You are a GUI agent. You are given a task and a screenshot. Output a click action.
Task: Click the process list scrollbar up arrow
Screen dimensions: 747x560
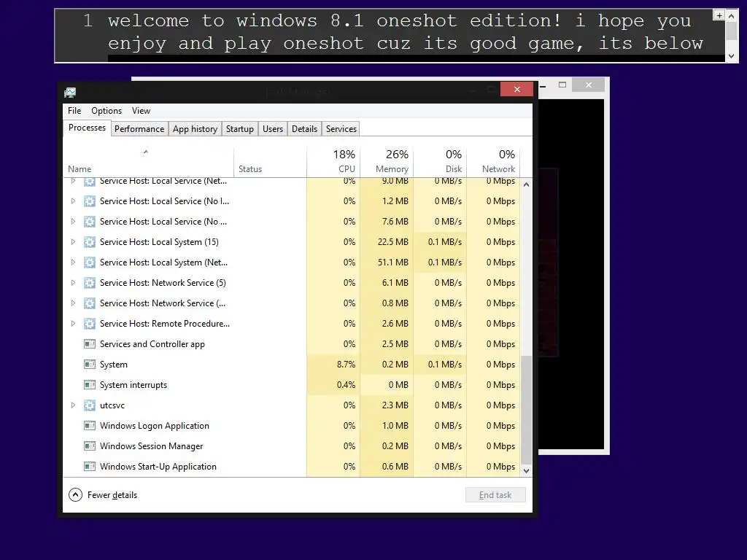click(x=526, y=184)
